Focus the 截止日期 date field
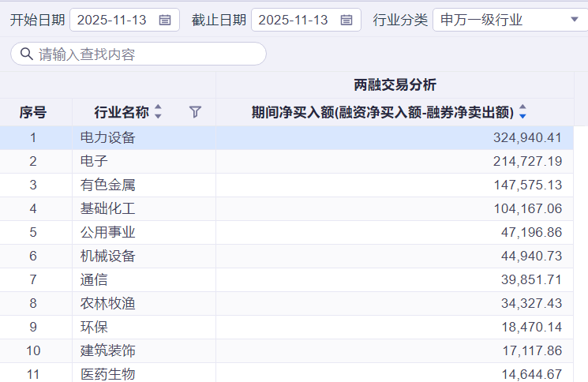 coord(306,20)
